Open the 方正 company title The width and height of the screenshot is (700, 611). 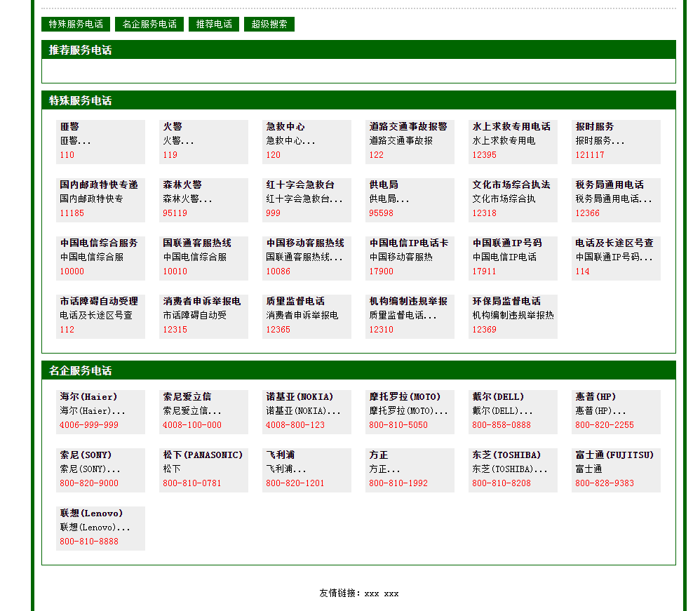[x=379, y=455]
